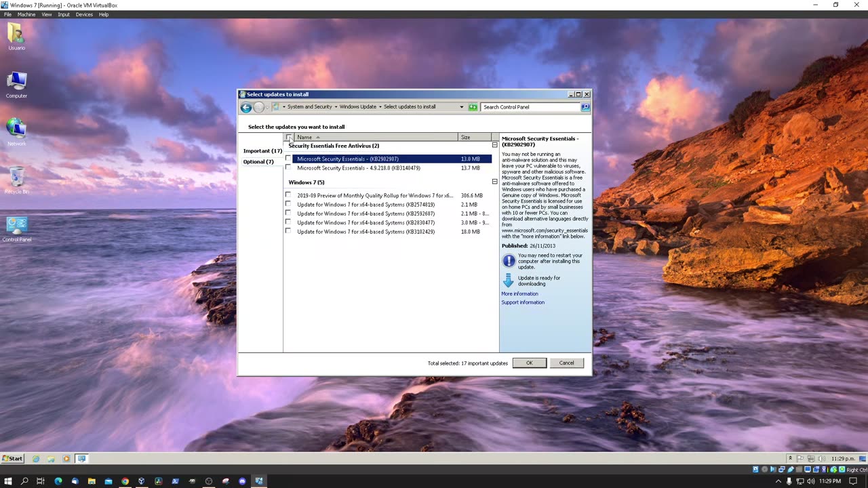
Task: Click Show desktop button in Windows 7 taskbar
Action: click(x=864, y=459)
